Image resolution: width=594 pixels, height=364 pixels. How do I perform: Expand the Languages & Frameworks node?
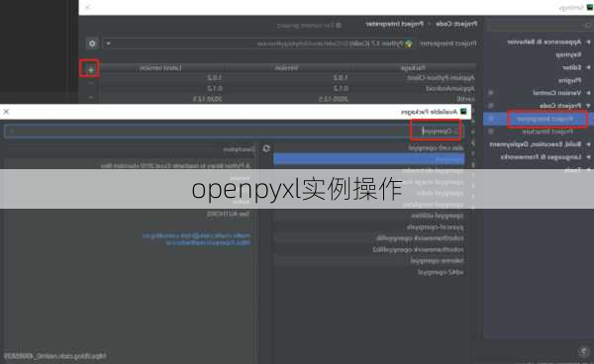pyautogui.click(x=588, y=156)
